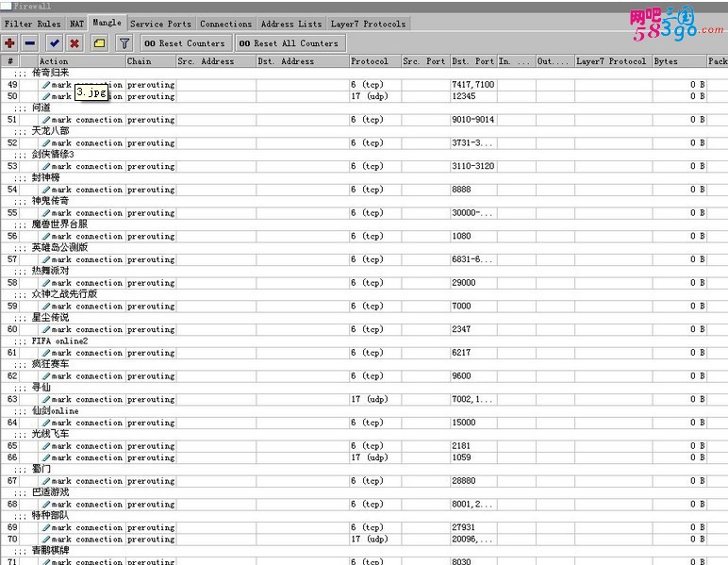Click mark connection icon in rule 65

(x=45, y=446)
